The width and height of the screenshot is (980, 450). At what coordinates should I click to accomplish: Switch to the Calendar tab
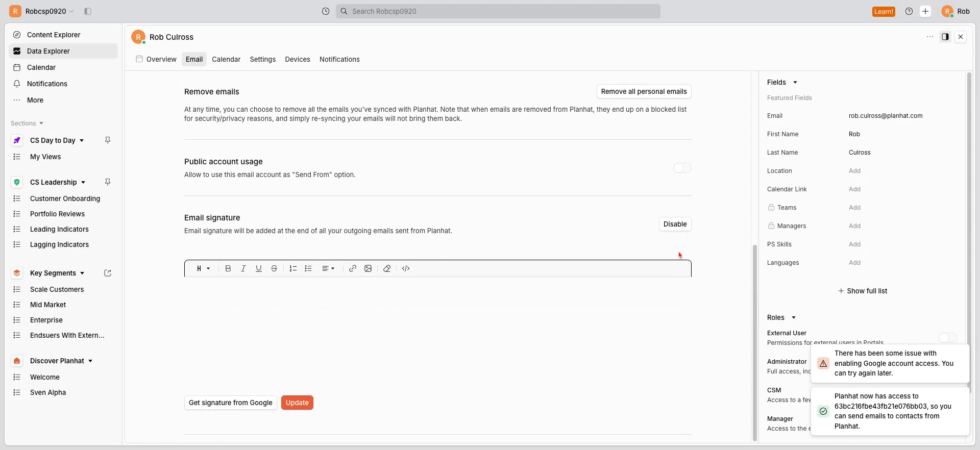point(226,59)
